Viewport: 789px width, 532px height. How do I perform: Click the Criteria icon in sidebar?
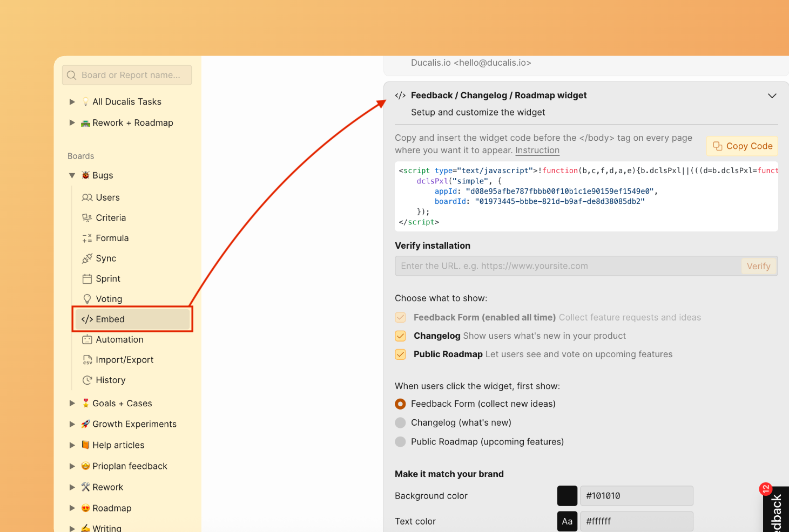tap(87, 218)
